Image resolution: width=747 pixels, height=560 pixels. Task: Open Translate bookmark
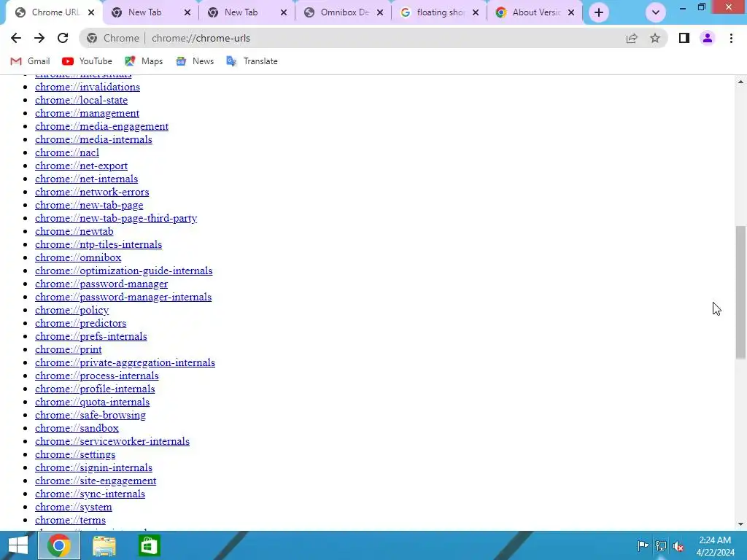252,61
